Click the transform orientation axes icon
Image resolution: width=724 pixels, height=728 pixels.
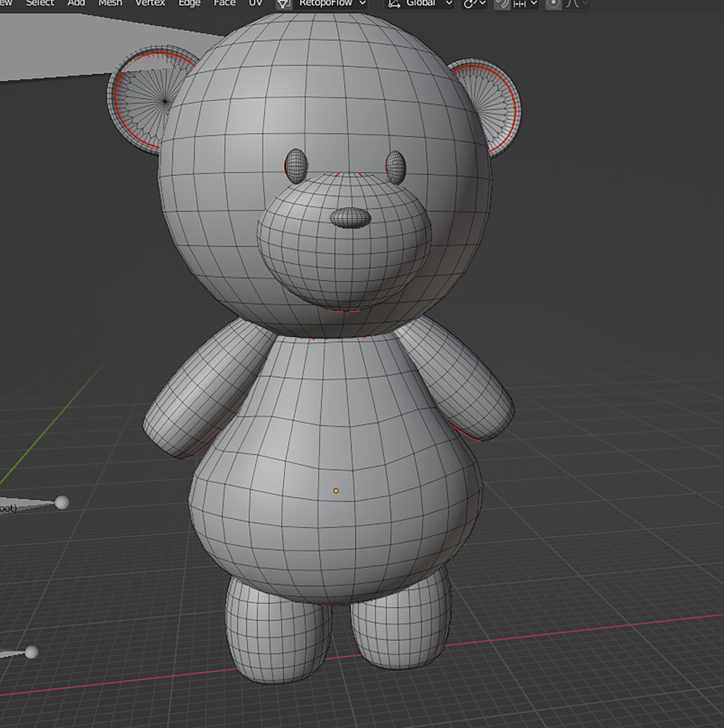394,4
